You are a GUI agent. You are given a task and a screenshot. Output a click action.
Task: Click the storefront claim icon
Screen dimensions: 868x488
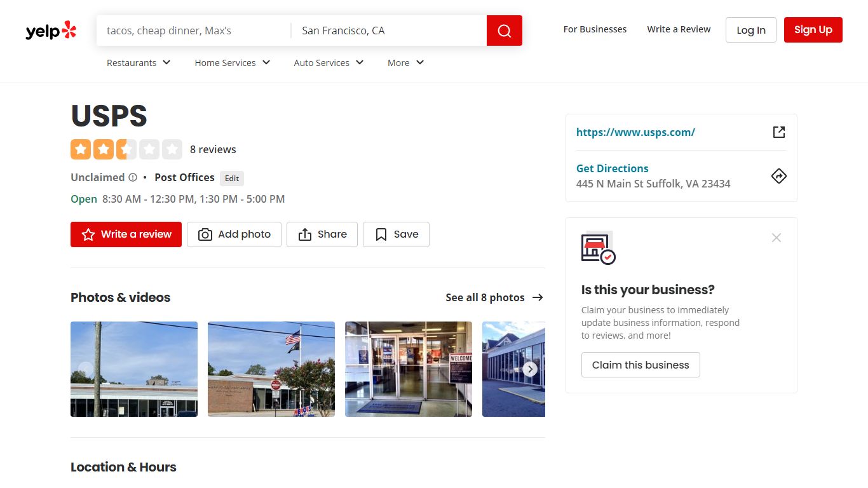click(x=598, y=248)
